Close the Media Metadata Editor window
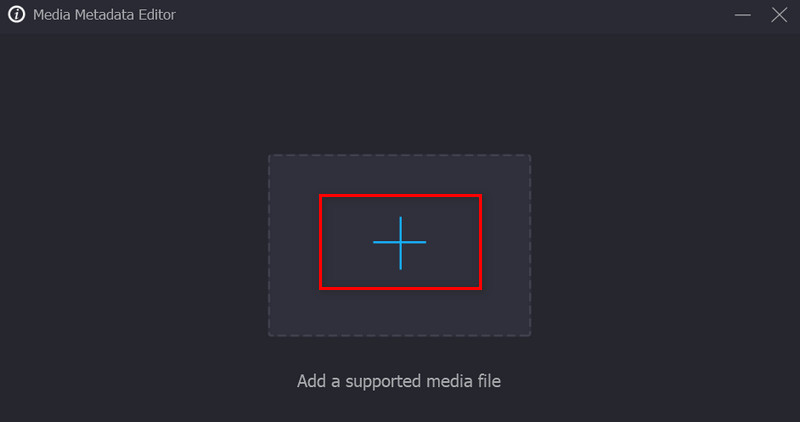Screen dimensions: 800x422 (779, 15)
